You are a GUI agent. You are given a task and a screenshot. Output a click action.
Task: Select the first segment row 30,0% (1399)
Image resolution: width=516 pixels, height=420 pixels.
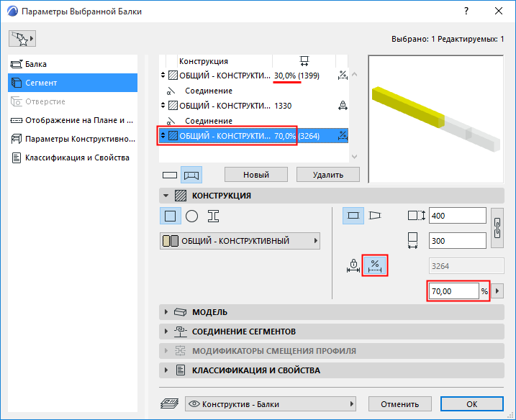[x=253, y=76]
